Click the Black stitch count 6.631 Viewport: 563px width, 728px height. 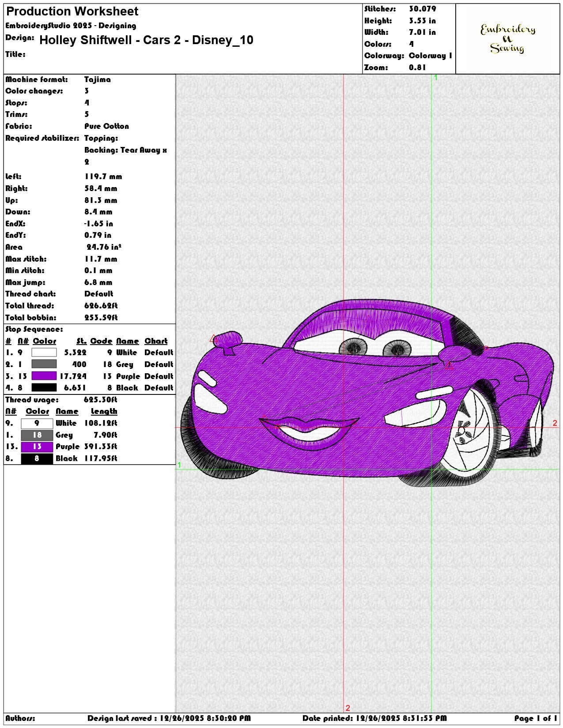75,388
